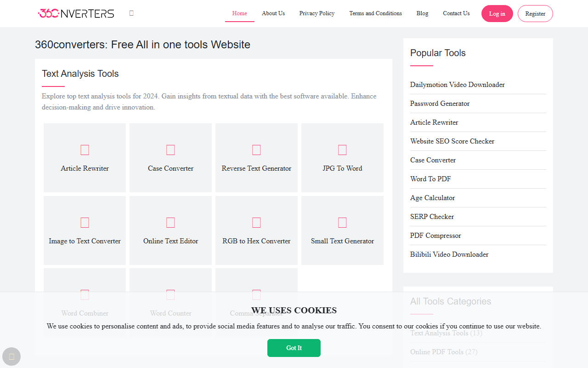The image size is (588, 368).
Task: Open RGB to Hex Converter label
Action: pos(256,241)
